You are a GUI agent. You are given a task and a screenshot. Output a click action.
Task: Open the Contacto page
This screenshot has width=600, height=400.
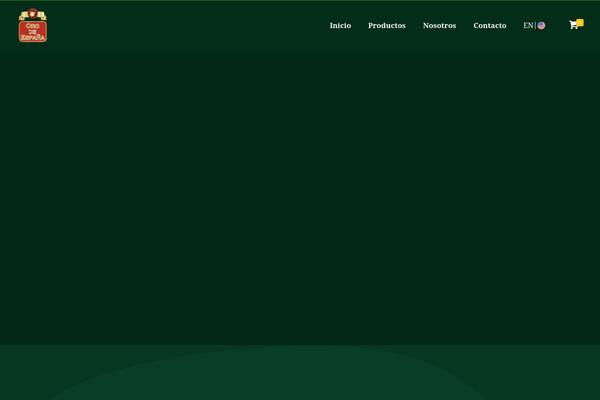click(489, 26)
